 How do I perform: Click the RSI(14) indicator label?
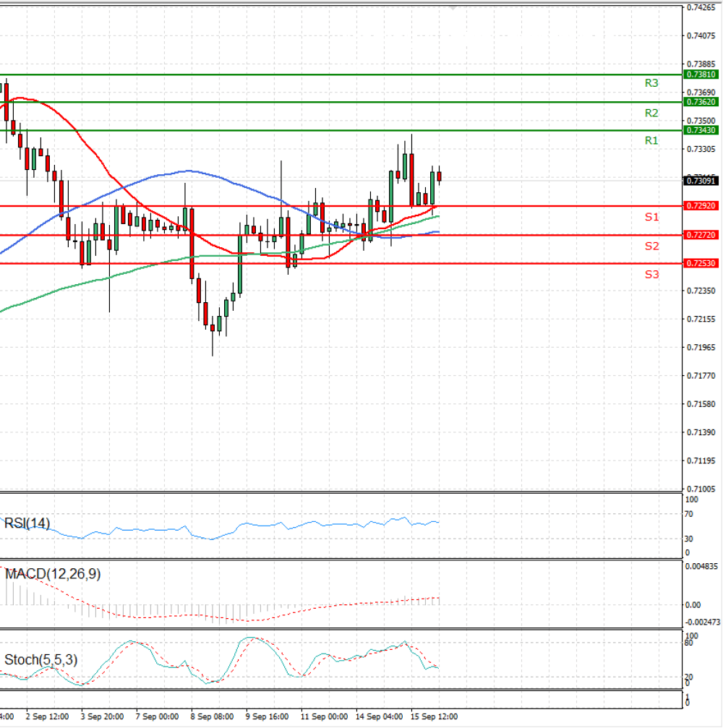27,523
